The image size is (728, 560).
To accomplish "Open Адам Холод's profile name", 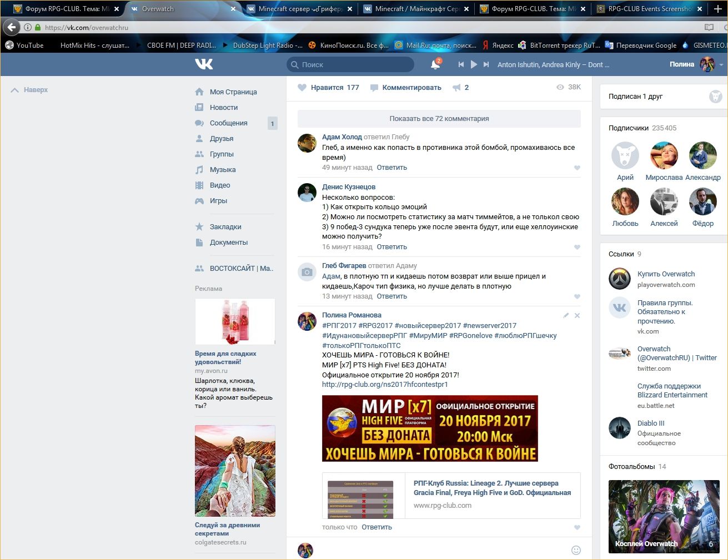I will click(342, 137).
